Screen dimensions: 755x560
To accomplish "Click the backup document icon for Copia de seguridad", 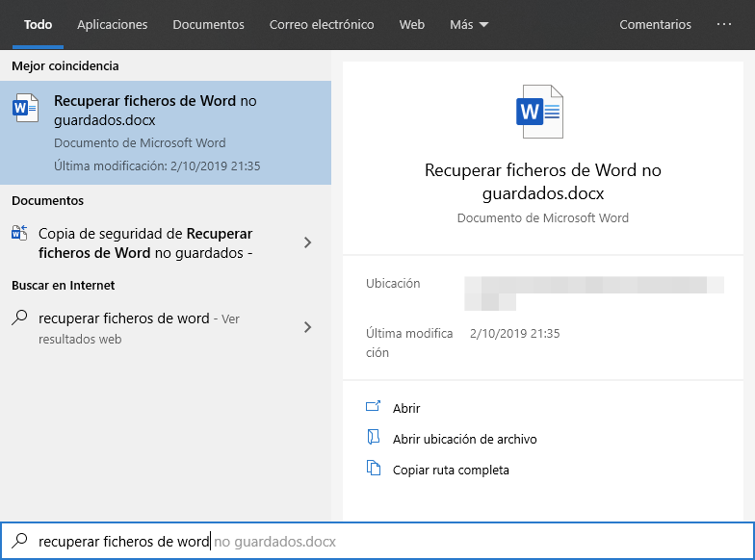I will click(19, 233).
